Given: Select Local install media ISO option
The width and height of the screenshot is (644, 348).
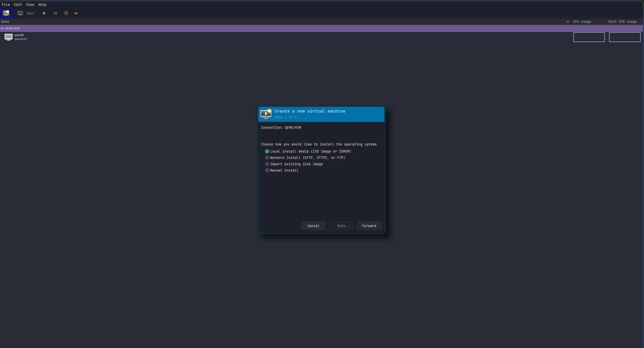Looking at the screenshot, I should point(267,151).
